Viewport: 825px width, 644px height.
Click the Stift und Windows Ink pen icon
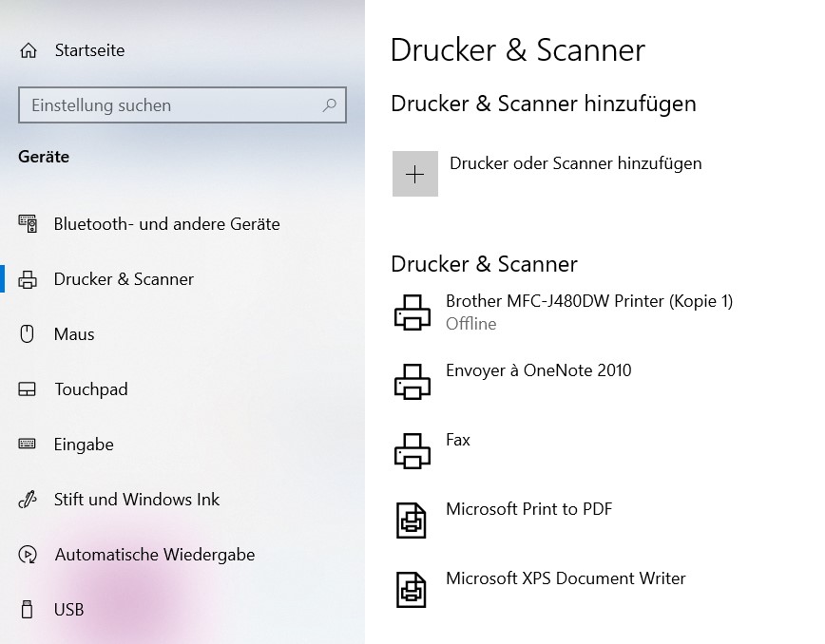[29, 500]
